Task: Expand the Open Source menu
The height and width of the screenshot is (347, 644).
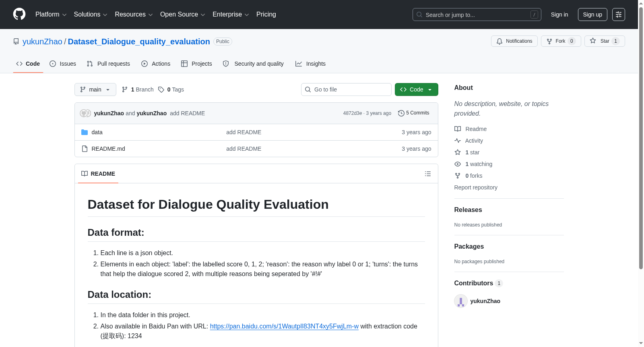Action: (x=183, y=15)
